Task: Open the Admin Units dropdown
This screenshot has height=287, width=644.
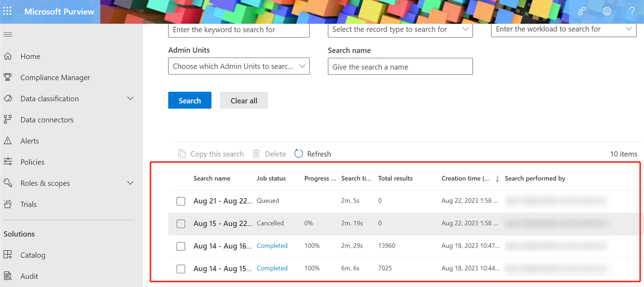Action: [x=238, y=66]
